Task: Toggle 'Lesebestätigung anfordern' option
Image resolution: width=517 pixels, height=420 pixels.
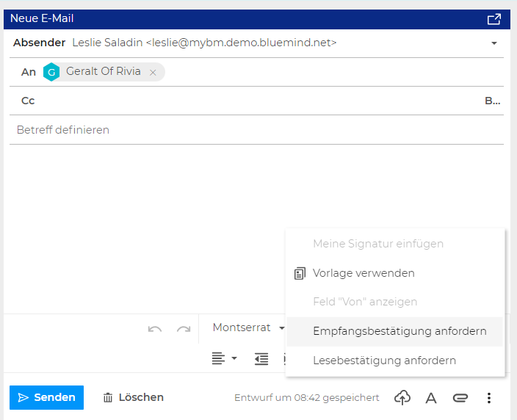Action: [384, 361]
